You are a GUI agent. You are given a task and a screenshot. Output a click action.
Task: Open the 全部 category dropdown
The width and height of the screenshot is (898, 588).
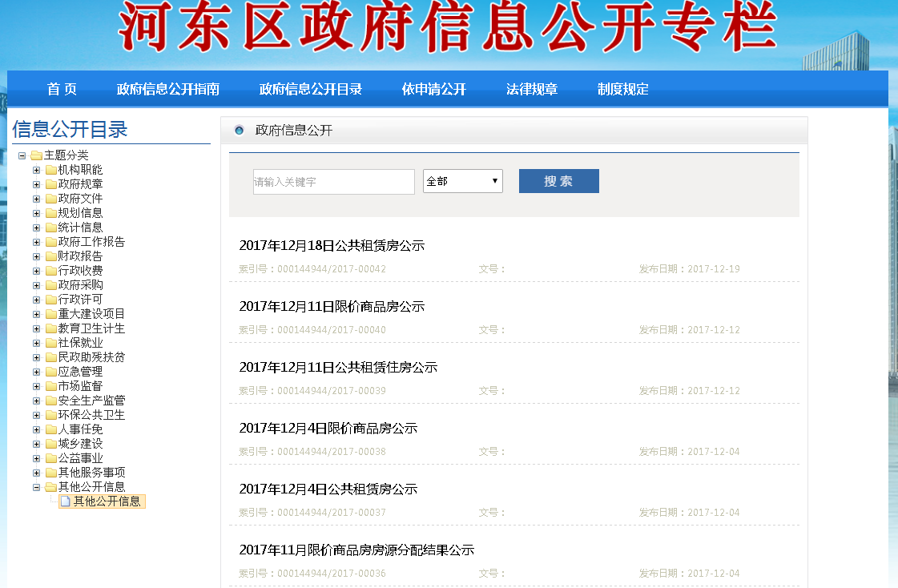462,182
